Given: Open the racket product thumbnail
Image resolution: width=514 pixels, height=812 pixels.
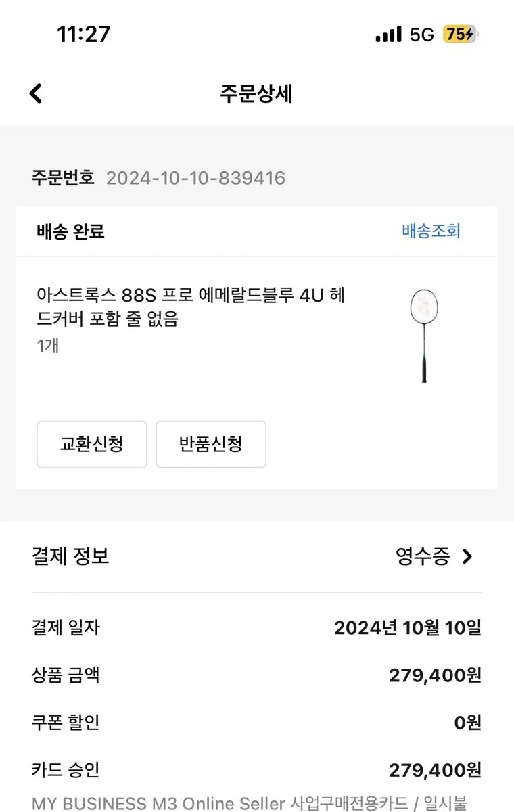Looking at the screenshot, I should [x=425, y=336].
